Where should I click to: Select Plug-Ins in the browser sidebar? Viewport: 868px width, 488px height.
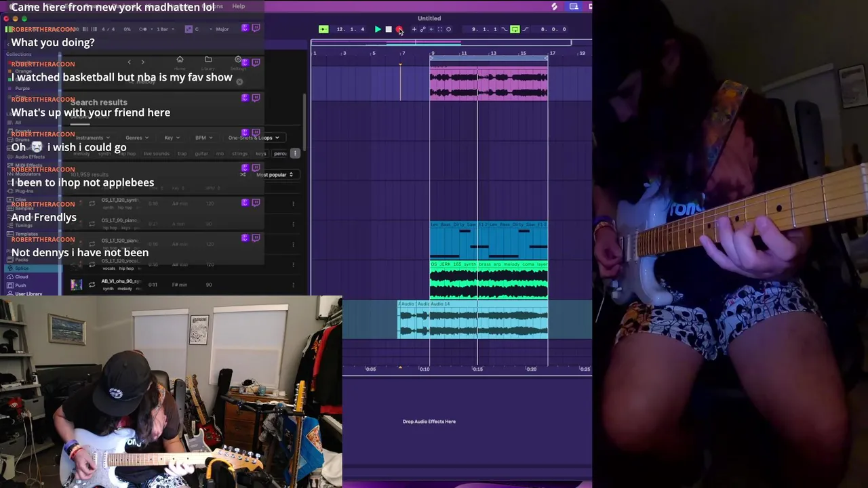24,191
